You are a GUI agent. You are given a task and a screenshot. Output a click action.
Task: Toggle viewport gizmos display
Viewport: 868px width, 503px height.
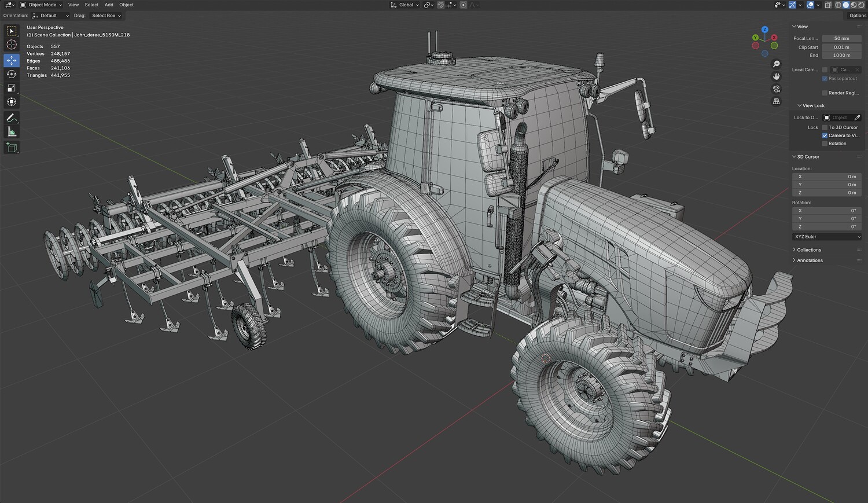(793, 5)
